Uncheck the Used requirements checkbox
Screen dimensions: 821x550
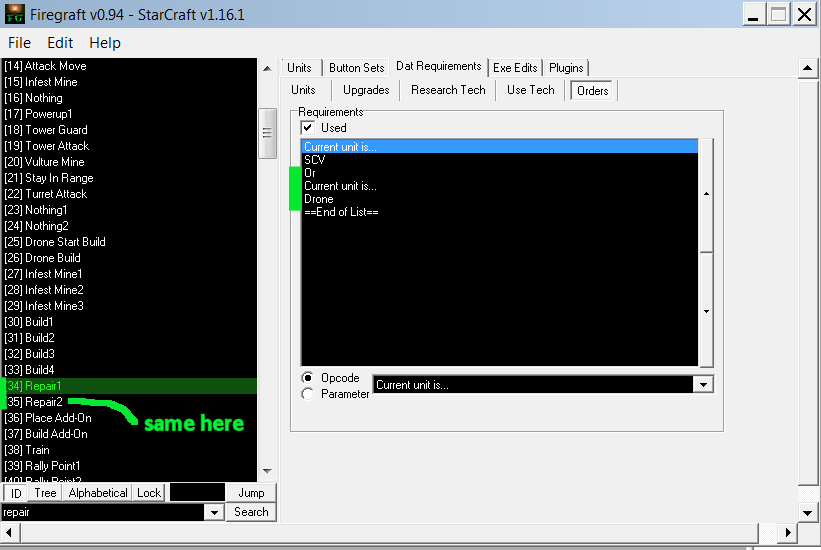pyautogui.click(x=307, y=127)
